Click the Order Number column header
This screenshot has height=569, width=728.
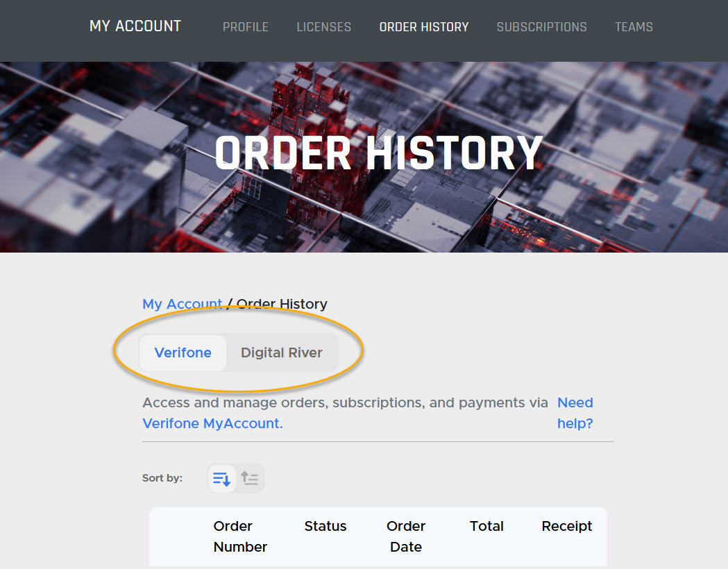(x=240, y=536)
